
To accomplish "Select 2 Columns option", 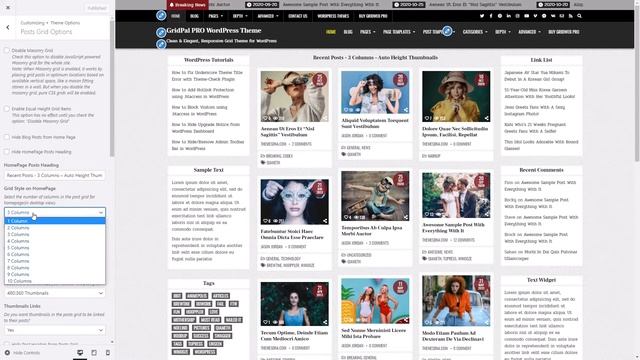I will (55, 228).
